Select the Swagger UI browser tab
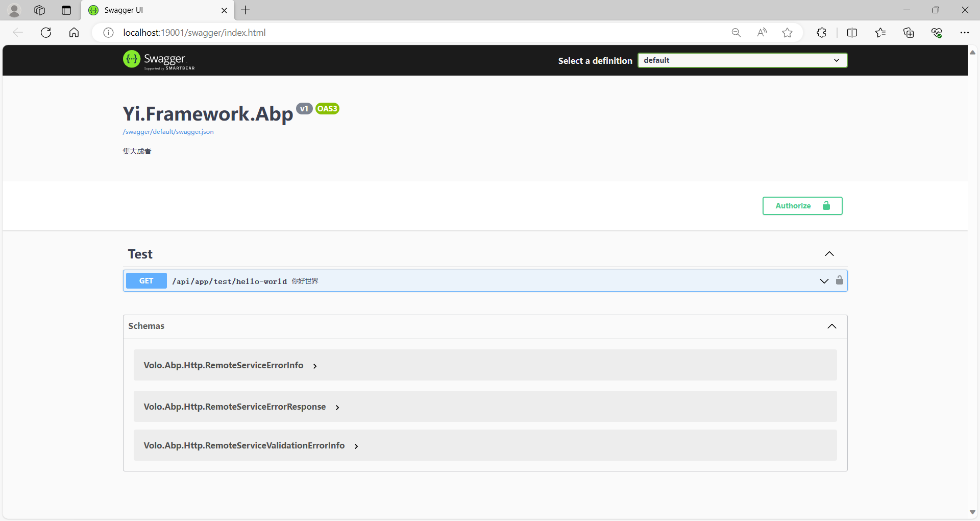Viewport: 980px width, 521px height. click(153, 10)
